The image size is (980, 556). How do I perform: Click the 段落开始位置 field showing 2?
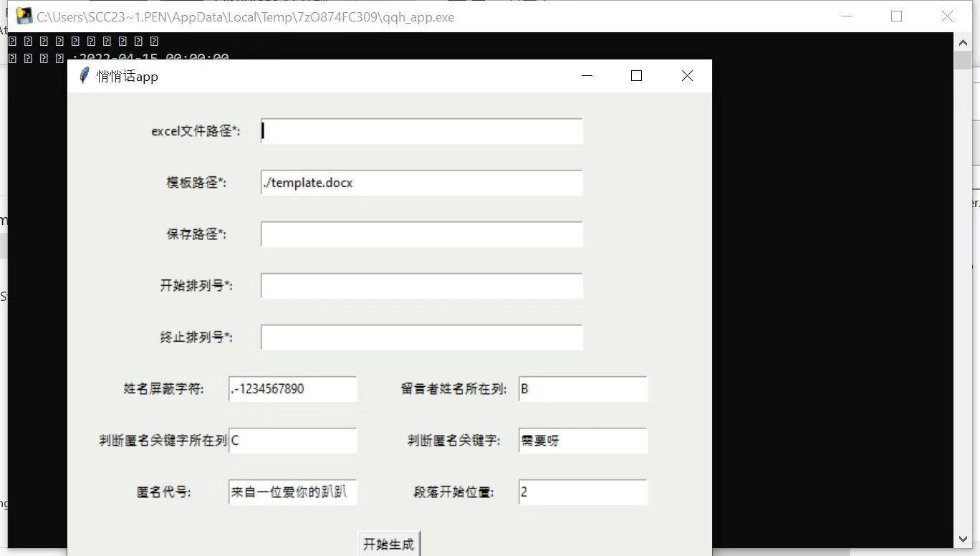pyautogui.click(x=583, y=492)
